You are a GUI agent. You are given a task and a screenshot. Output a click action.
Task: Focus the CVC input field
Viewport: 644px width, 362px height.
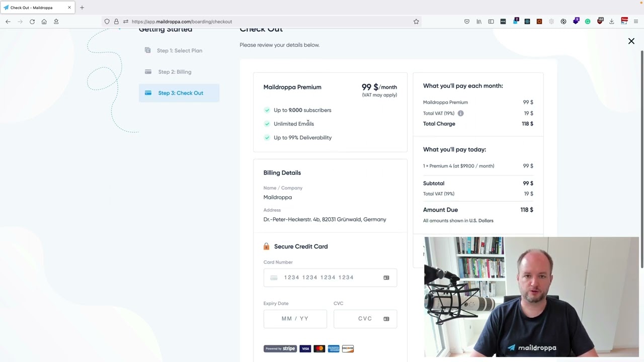point(365,319)
